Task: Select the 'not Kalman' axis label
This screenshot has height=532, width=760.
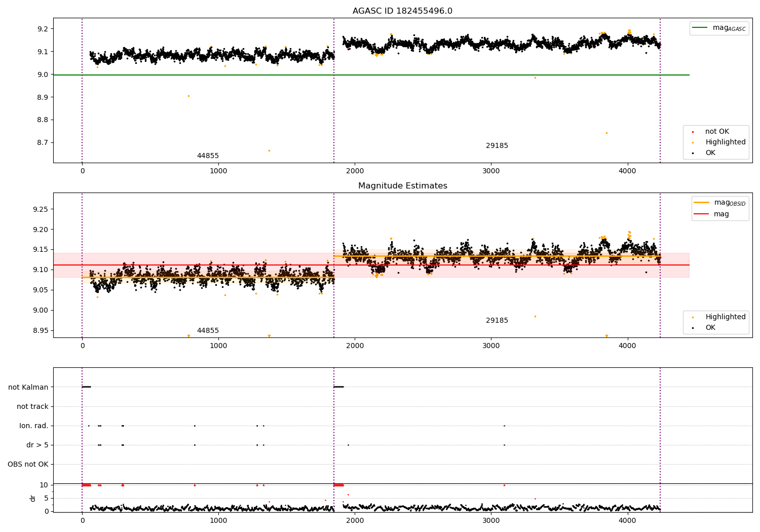Action: pos(28,388)
